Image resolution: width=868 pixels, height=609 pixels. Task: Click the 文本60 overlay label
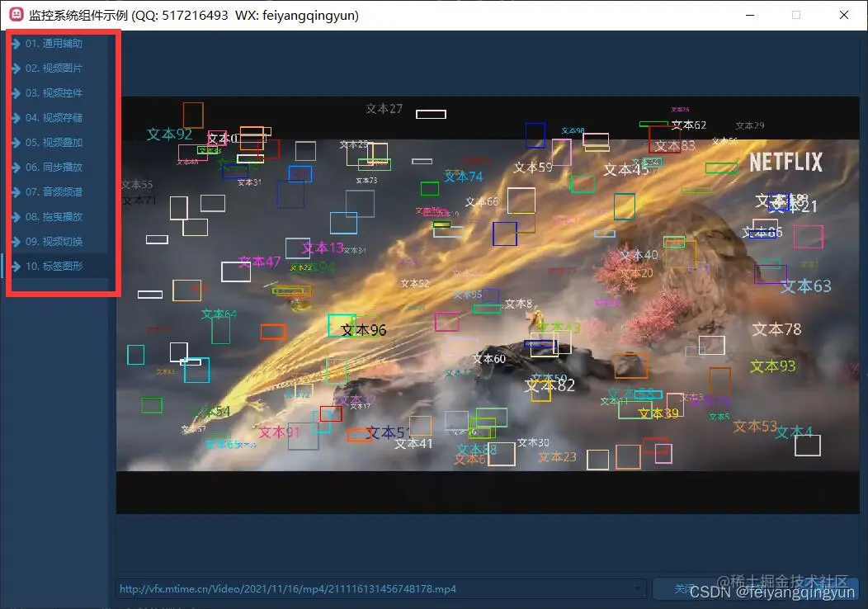click(489, 359)
